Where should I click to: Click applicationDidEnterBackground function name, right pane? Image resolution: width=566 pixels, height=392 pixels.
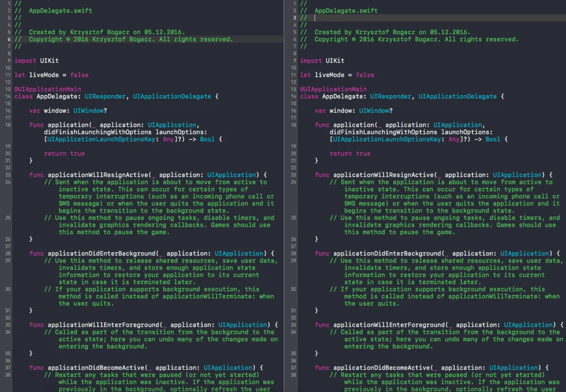[x=387, y=253]
